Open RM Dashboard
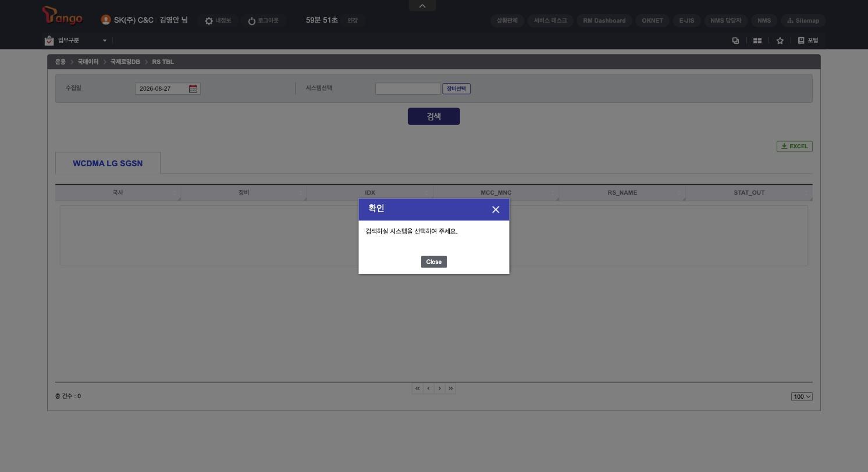Image resolution: width=868 pixels, height=472 pixels. [x=604, y=20]
